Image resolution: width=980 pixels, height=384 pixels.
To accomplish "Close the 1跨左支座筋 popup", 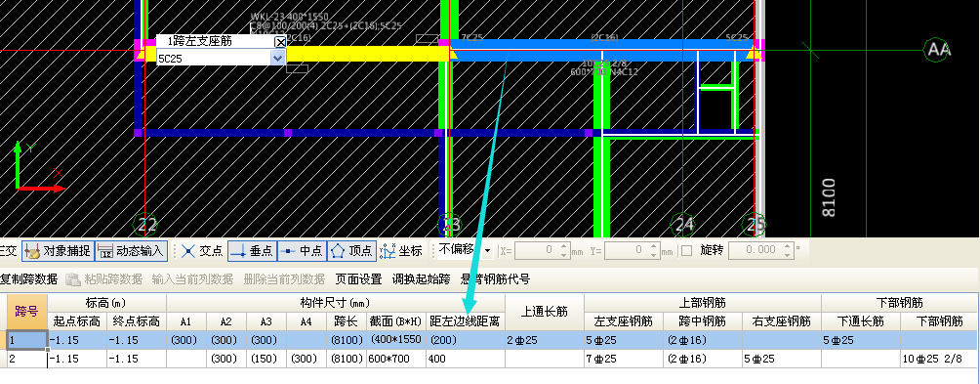I will (280, 41).
